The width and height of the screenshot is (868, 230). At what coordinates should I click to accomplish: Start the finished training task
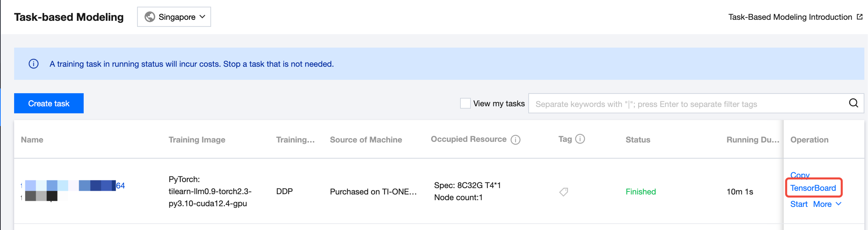(799, 204)
